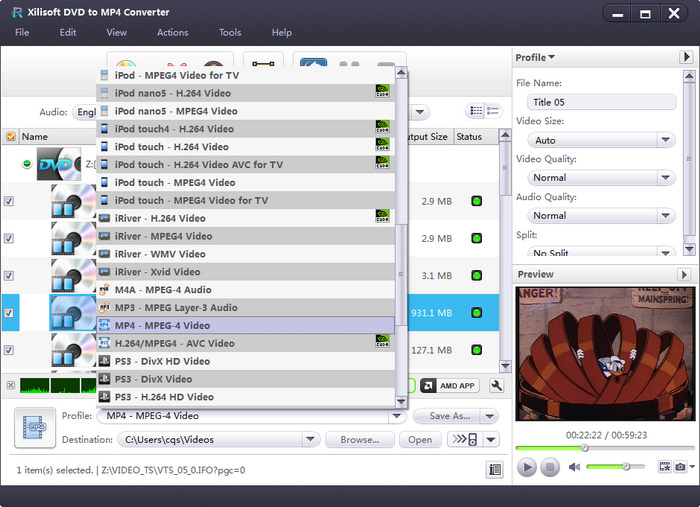700x507 pixels.
Task: Open the dropdown arrow beside the output device button
Action: (491, 440)
